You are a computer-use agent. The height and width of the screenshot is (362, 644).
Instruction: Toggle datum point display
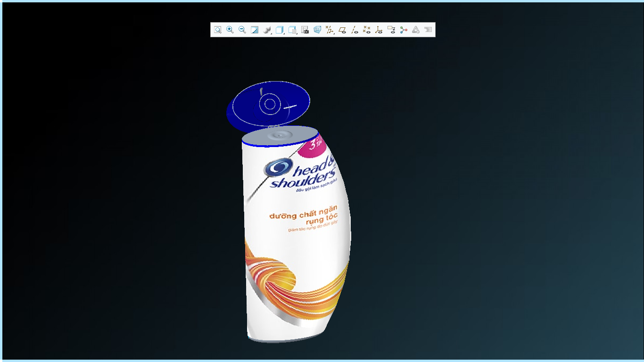pyautogui.click(x=367, y=30)
